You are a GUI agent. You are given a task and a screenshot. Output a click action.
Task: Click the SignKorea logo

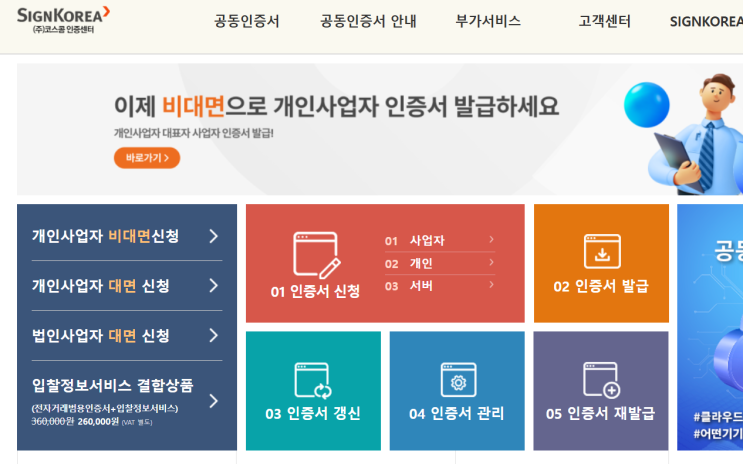tap(63, 20)
